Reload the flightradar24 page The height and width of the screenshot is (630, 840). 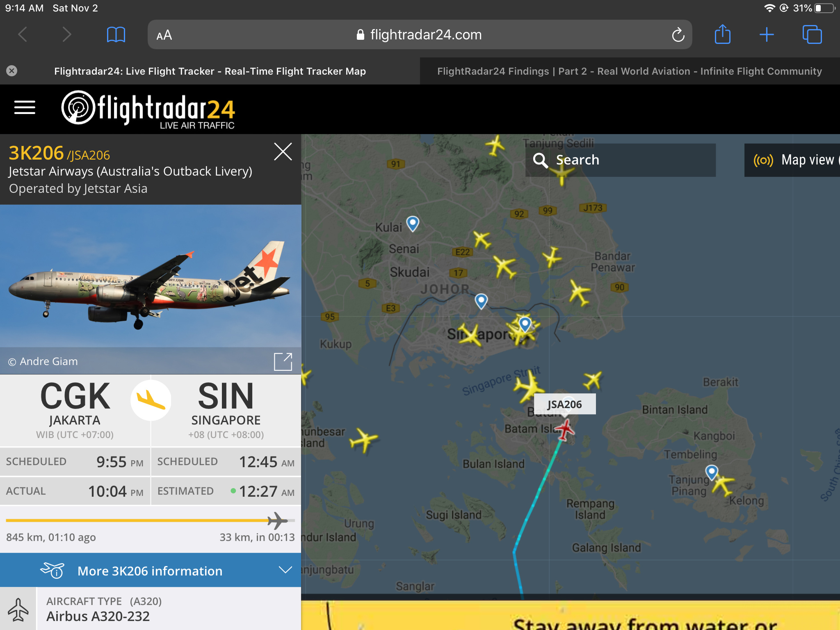click(678, 35)
